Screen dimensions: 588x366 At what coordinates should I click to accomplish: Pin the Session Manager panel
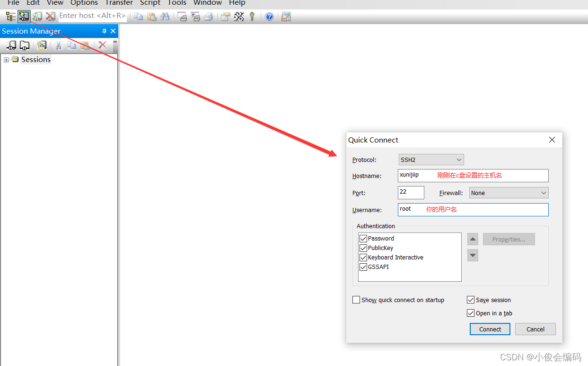[x=105, y=31]
